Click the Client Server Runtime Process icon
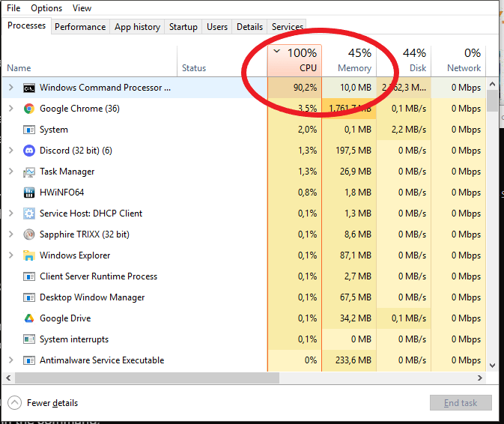The height and width of the screenshot is (424, 504). [29, 276]
